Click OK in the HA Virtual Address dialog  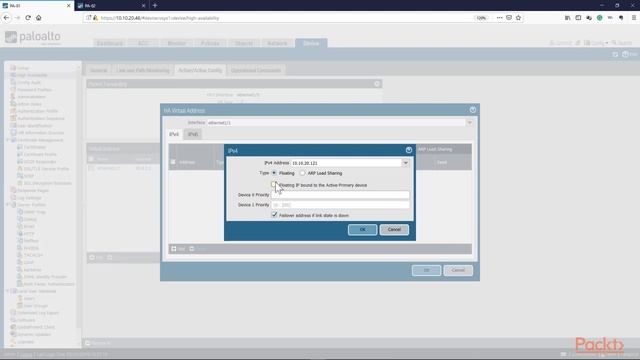click(426, 270)
